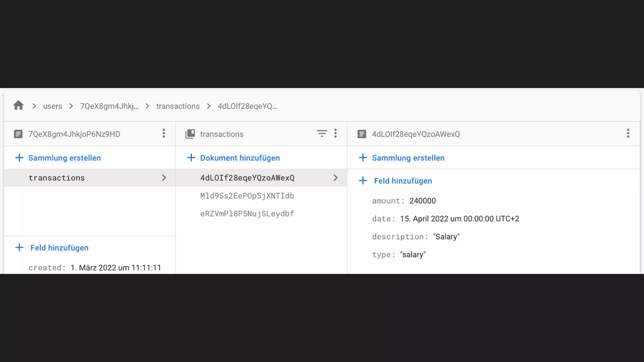Click the collection icon beside transactions header
This screenshot has width=644, height=362.
click(x=190, y=134)
